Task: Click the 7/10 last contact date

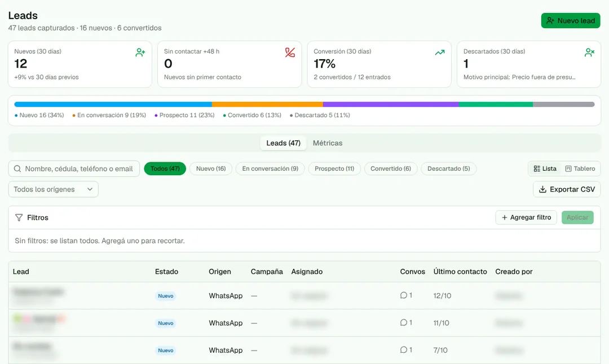Action: (x=440, y=350)
